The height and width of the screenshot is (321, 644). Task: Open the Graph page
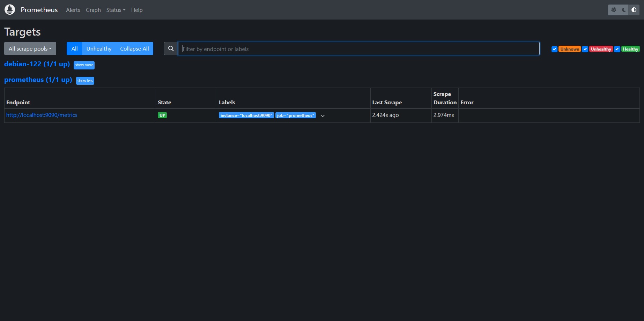(93, 10)
